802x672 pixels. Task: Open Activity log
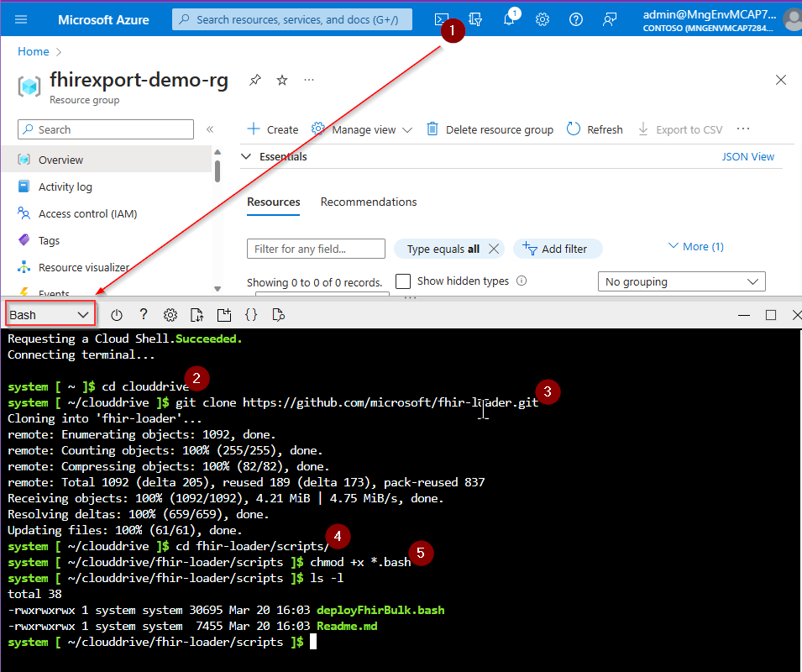(x=65, y=186)
